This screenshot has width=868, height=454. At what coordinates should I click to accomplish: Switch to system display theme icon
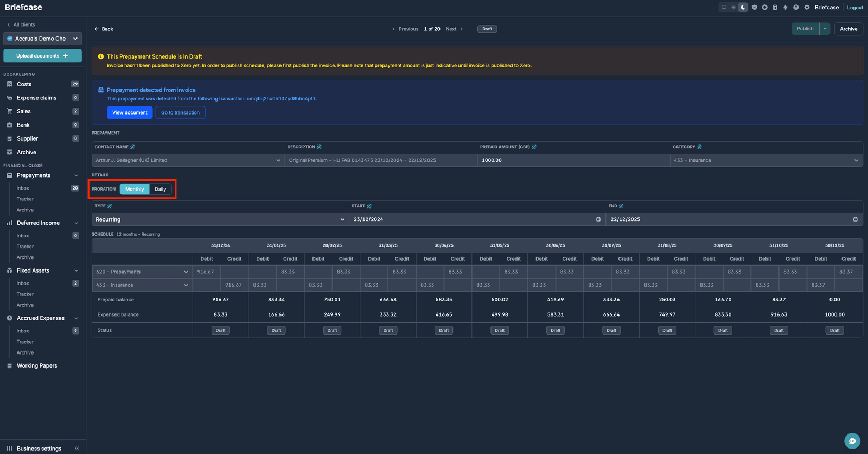pos(724,8)
